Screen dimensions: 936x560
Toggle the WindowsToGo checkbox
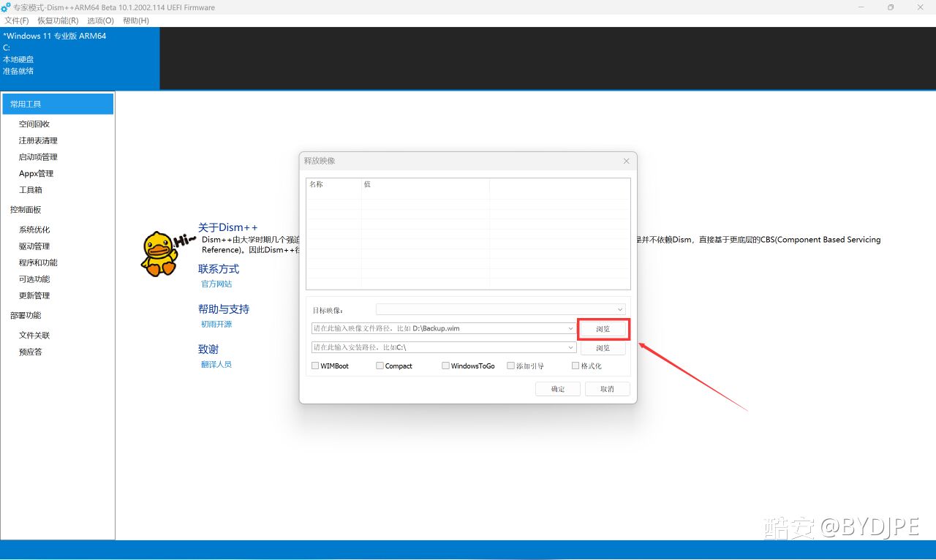click(x=445, y=366)
